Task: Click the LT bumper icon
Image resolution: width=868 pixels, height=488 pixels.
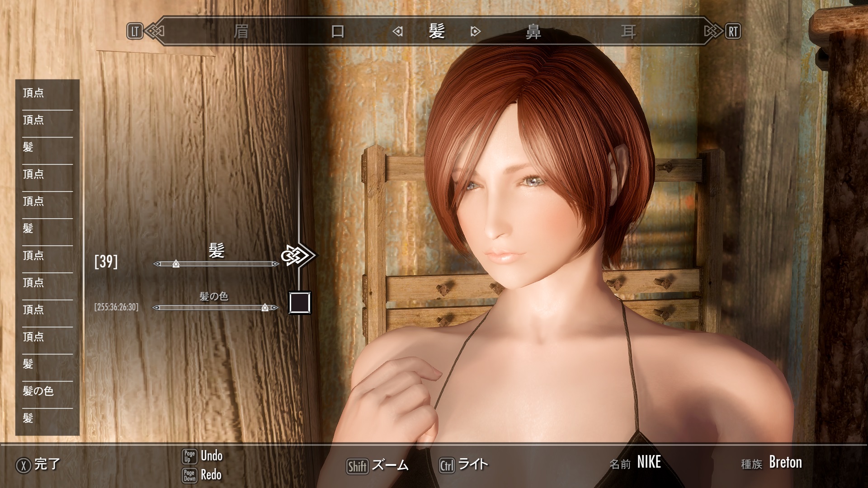Action: point(135,32)
